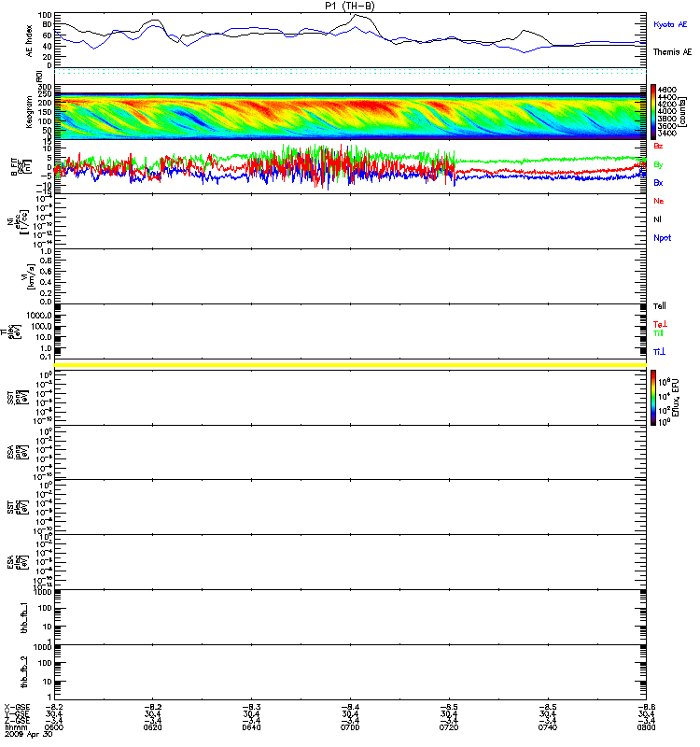Click the 0720 time tick label
700x747 pixels.
tap(449, 727)
